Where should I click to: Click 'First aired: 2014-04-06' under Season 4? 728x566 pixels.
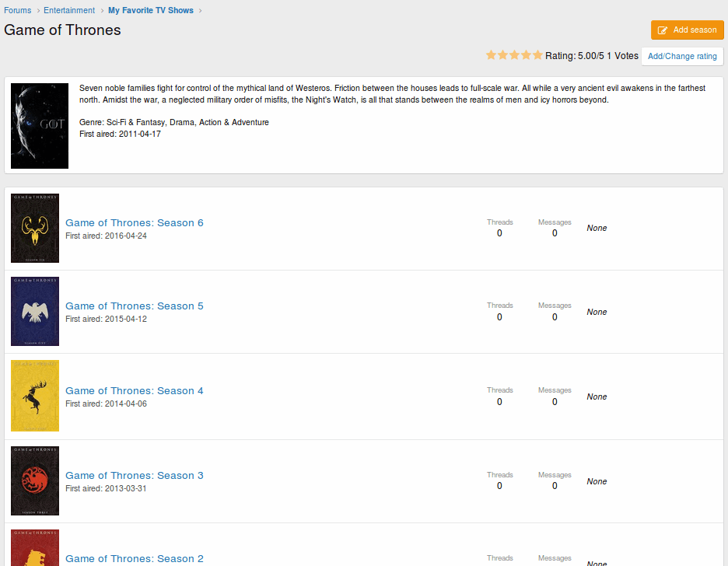(106, 404)
